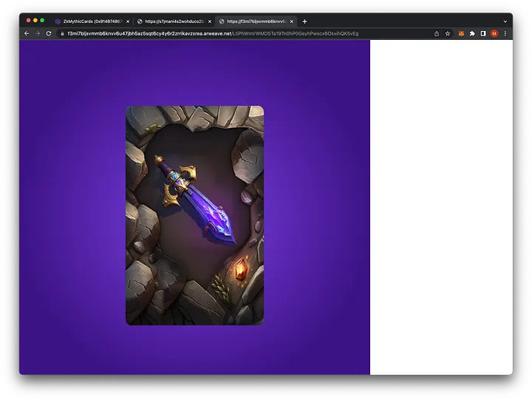Open the MetaMask fox extension
The image size is (532, 400).
coord(461,33)
